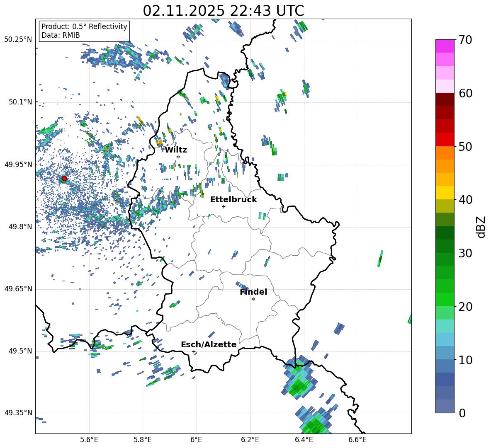The width and height of the screenshot is (491, 448).
Task: Click the Data: RMIB text
Action: (x=61, y=35)
